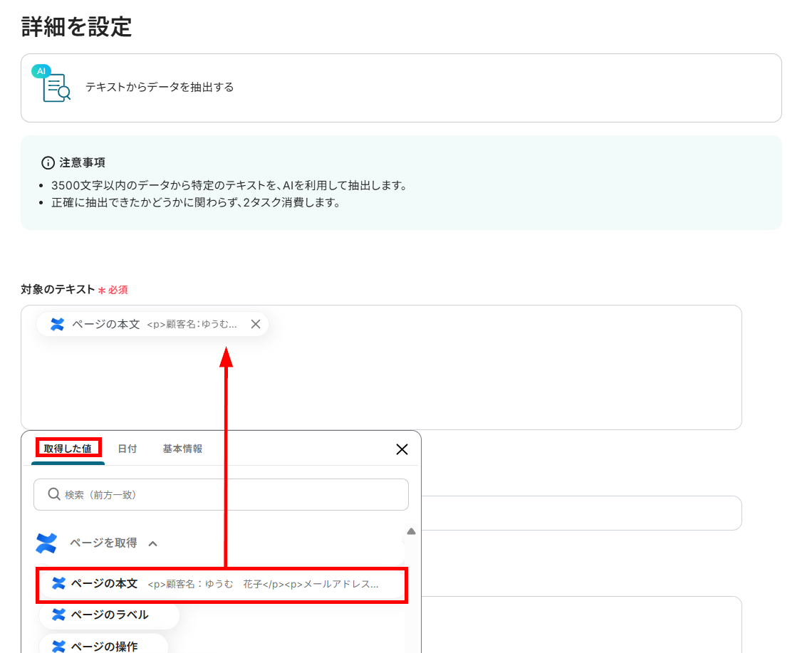Close the value picker popup
Screen dimensions: 812x653
[402, 449]
